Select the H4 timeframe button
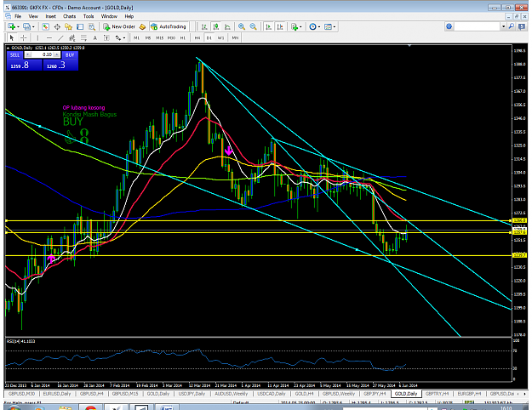This screenshot has height=410, width=532. tap(197, 38)
